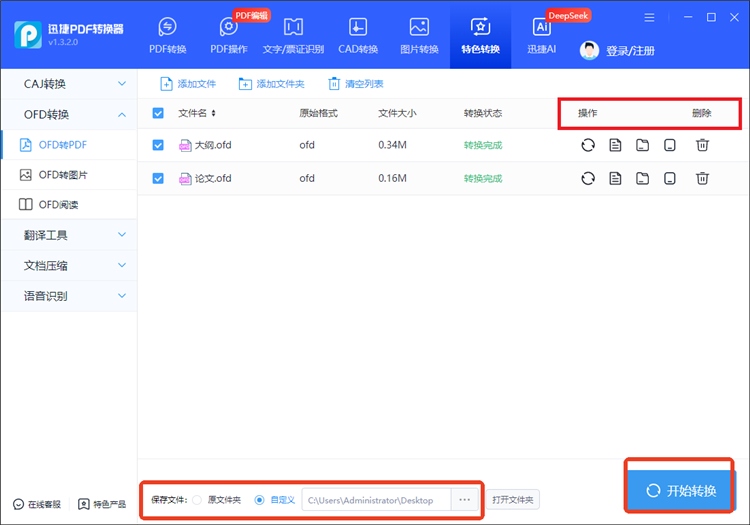Toggle the select-all header checkbox

(x=158, y=113)
